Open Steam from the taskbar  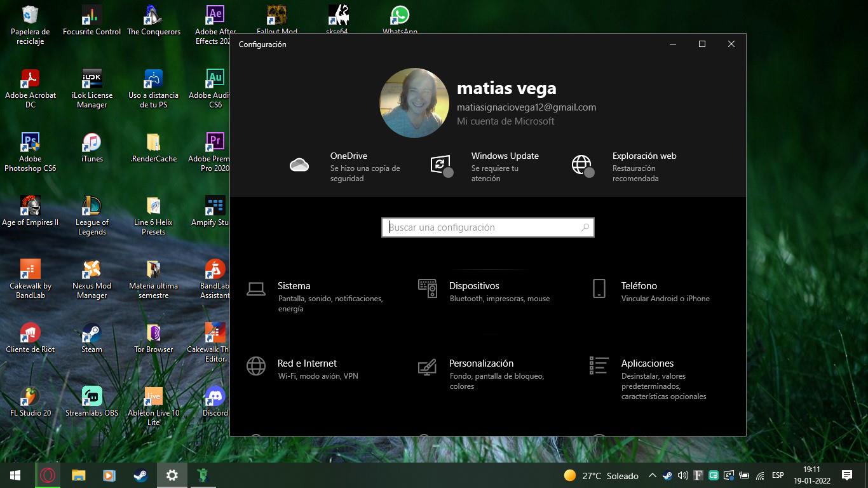[x=140, y=475]
